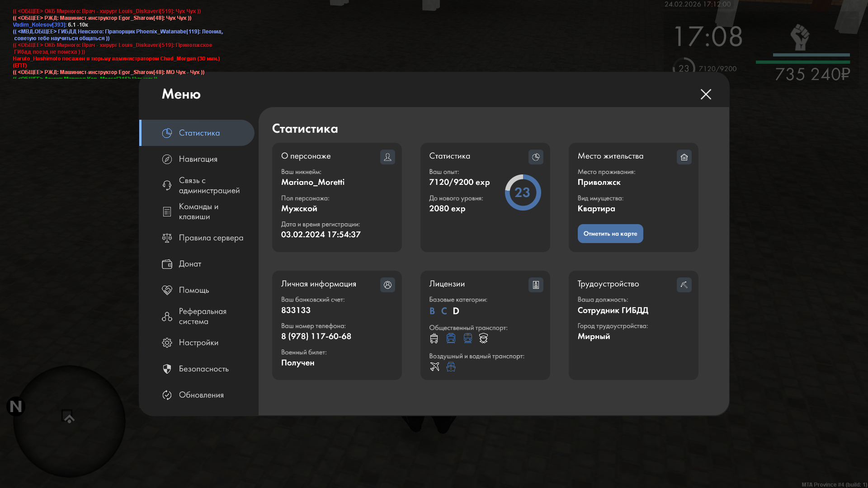Go to Настройки in the sidebar
The height and width of the screenshot is (488, 868).
(198, 343)
